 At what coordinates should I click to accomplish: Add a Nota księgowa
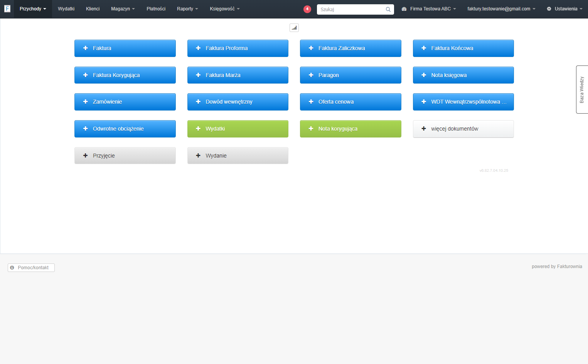click(463, 75)
